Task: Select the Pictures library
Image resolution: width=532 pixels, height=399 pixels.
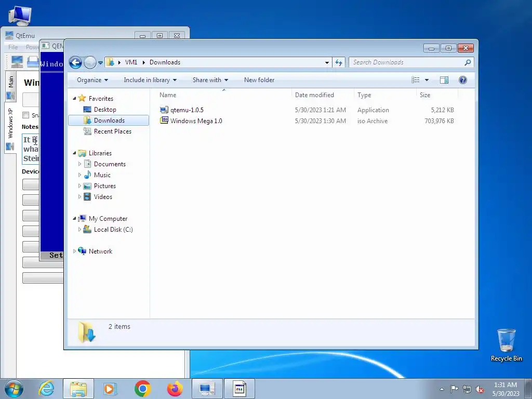Action: pyautogui.click(x=105, y=186)
